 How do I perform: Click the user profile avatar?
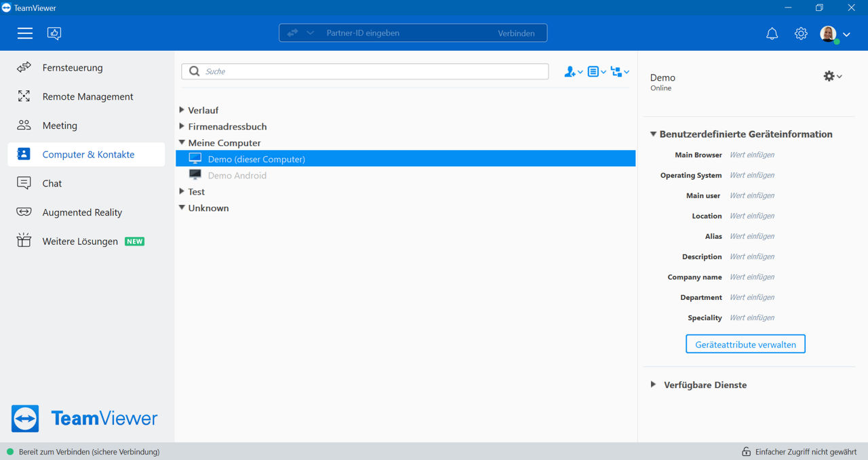(829, 33)
